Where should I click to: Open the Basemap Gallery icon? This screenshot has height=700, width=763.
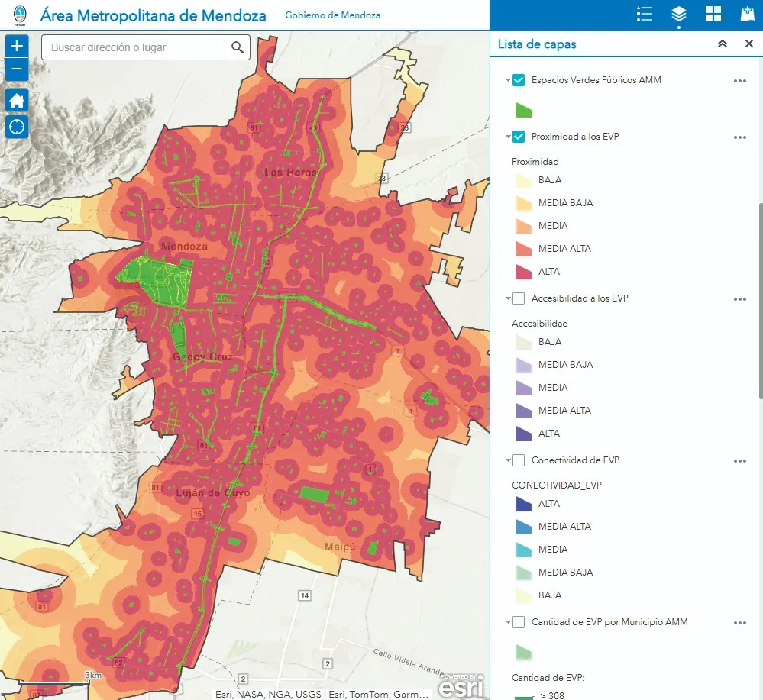click(713, 14)
